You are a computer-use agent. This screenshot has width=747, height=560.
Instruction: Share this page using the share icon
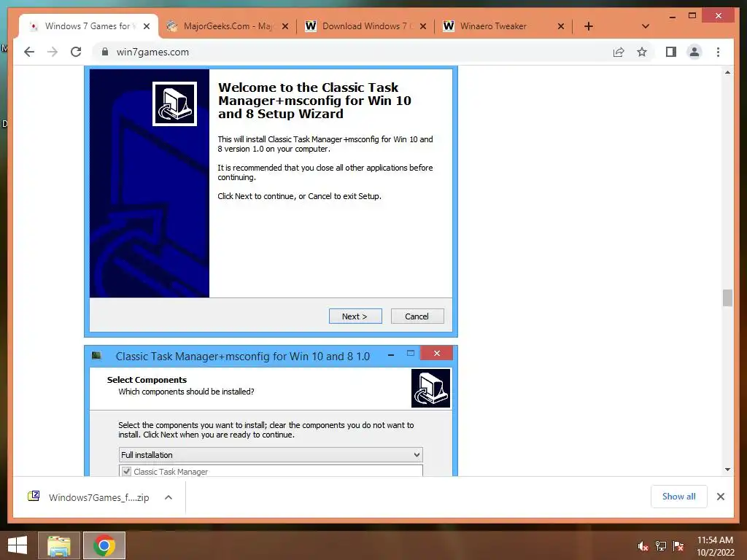(619, 52)
